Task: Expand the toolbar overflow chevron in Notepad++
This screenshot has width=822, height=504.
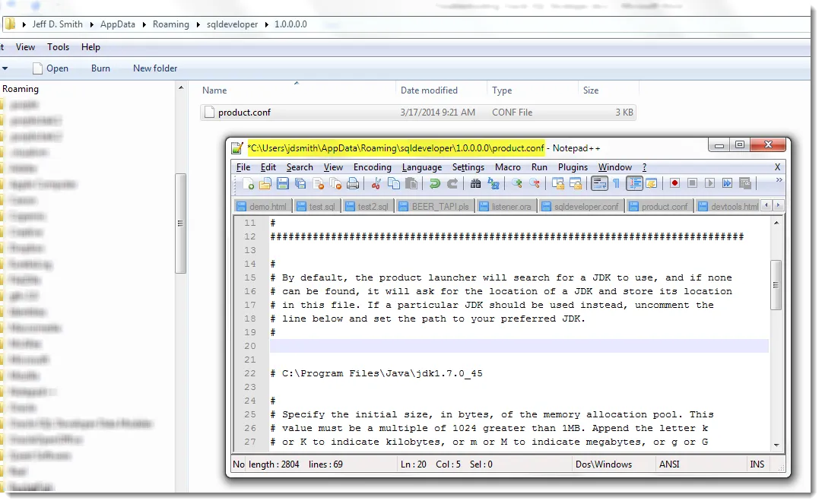Action: [x=779, y=179]
